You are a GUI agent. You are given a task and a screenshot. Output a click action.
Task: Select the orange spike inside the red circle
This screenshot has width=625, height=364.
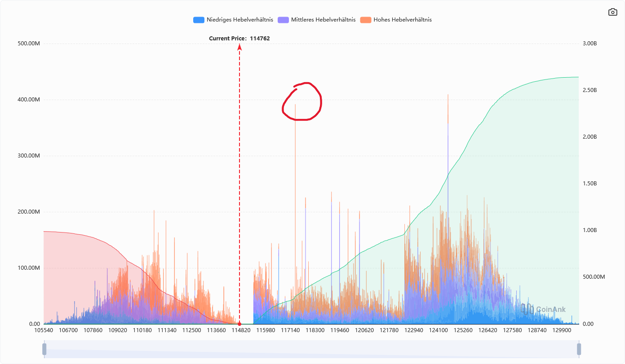pos(295,135)
